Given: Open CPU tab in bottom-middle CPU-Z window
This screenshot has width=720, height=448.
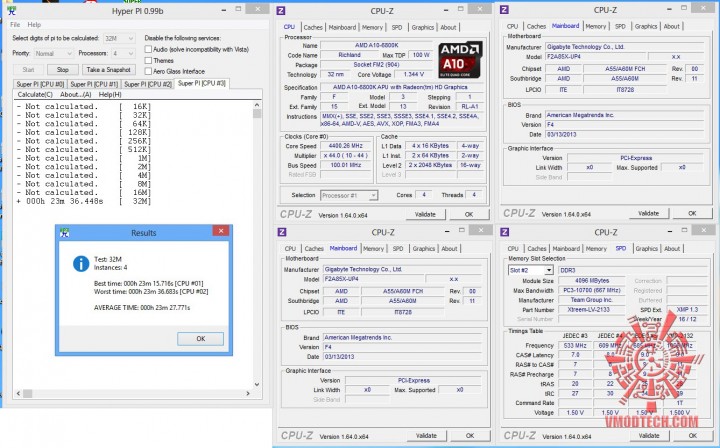Looking at the screenshot, I should (290, 249).
